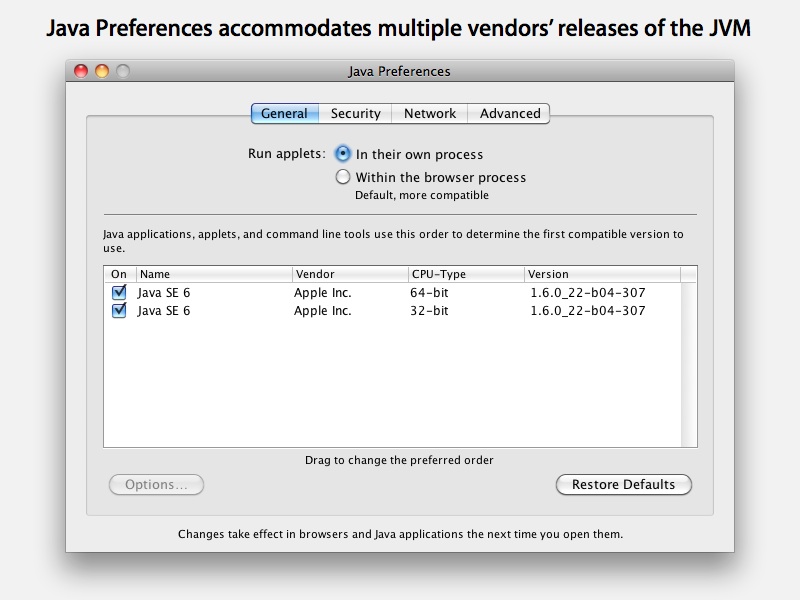The image size is (800, 600).
Task: Select 'In their own process' radio button
Action: (343, 154)
